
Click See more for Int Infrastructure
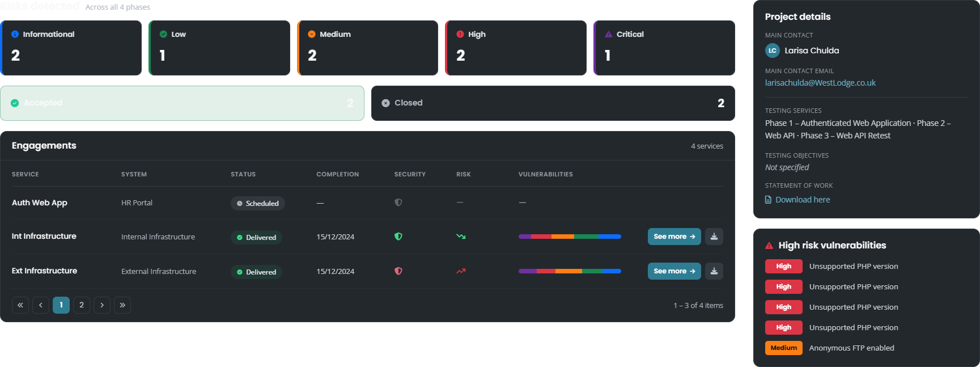[674, 237]
